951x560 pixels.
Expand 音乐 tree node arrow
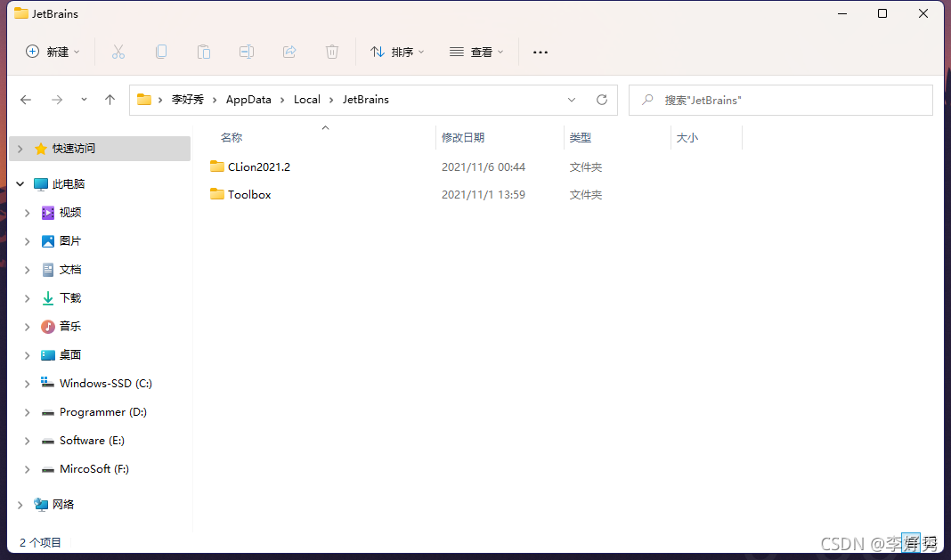click(28, 327)
